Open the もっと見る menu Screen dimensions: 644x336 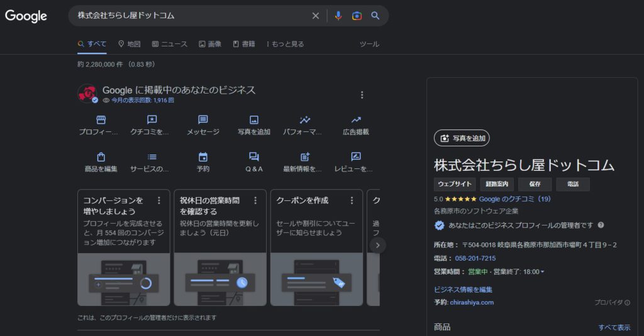285,44
